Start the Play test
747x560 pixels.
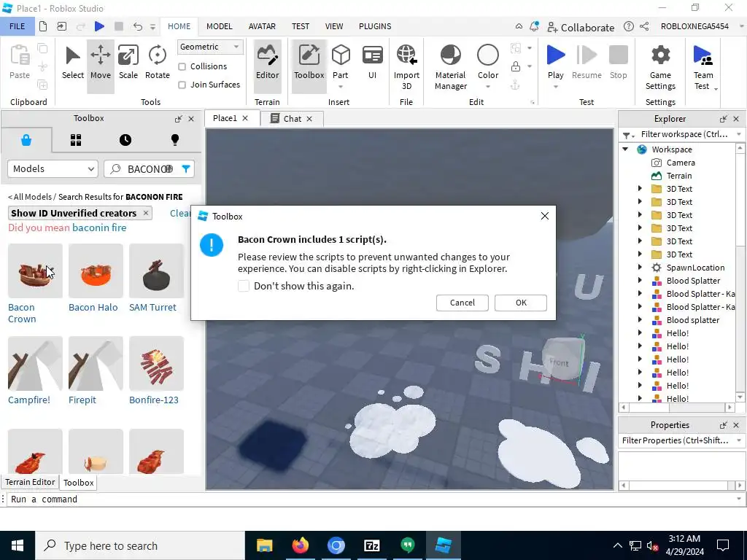pyautogui.click(x=555, y=61)
